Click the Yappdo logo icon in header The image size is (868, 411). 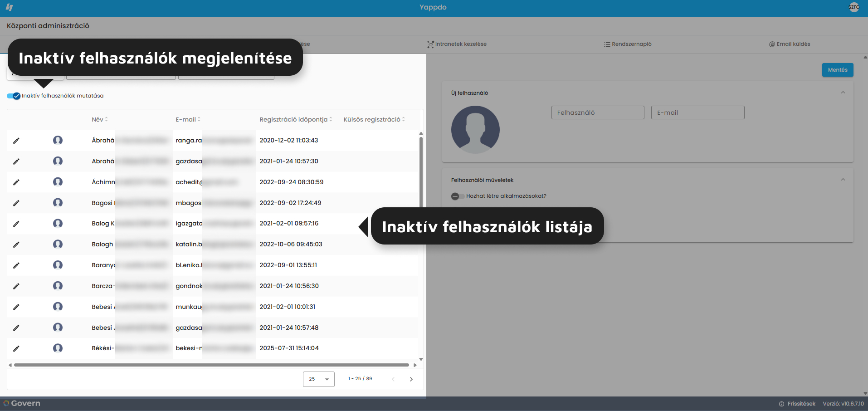tap(10, 7)
